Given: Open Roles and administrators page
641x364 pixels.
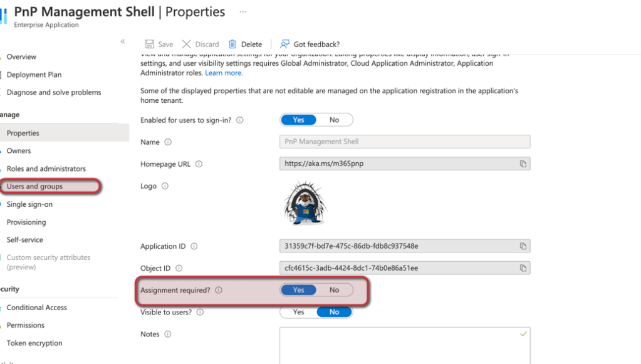Looking at the screenshot, I should pos(46,169).
